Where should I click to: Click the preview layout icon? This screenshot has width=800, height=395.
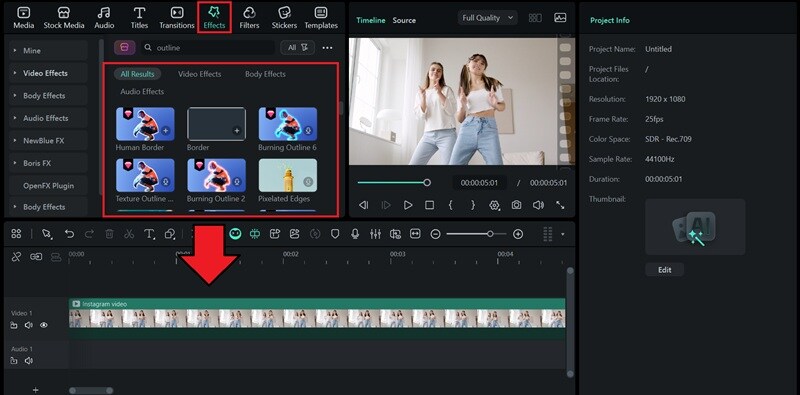tap(535, 18)
